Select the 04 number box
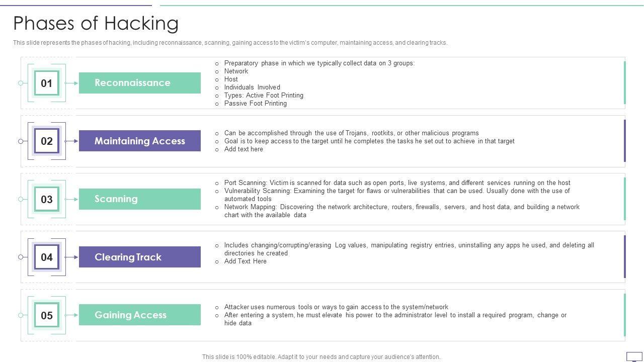 (x=46, y=257)
